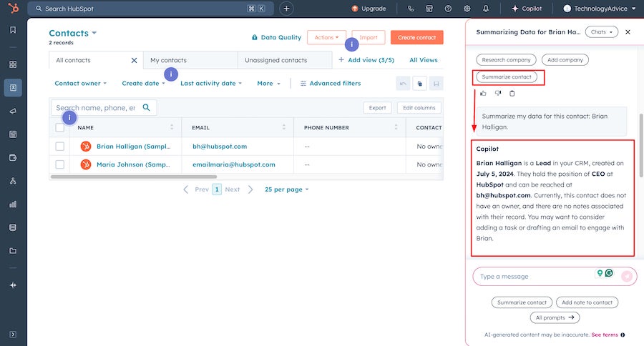Click the bookmarks icon in left sidebar

[13, 30]
